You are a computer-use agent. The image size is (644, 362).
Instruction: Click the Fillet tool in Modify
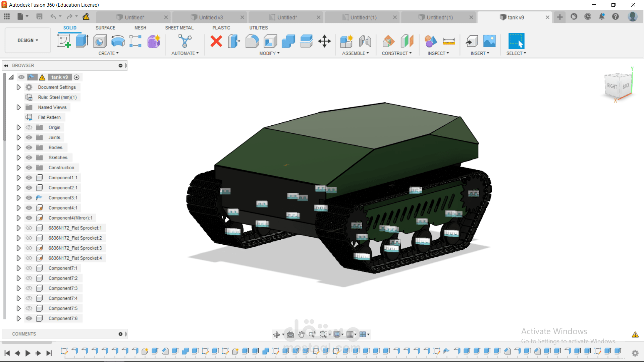click(252, 41)
